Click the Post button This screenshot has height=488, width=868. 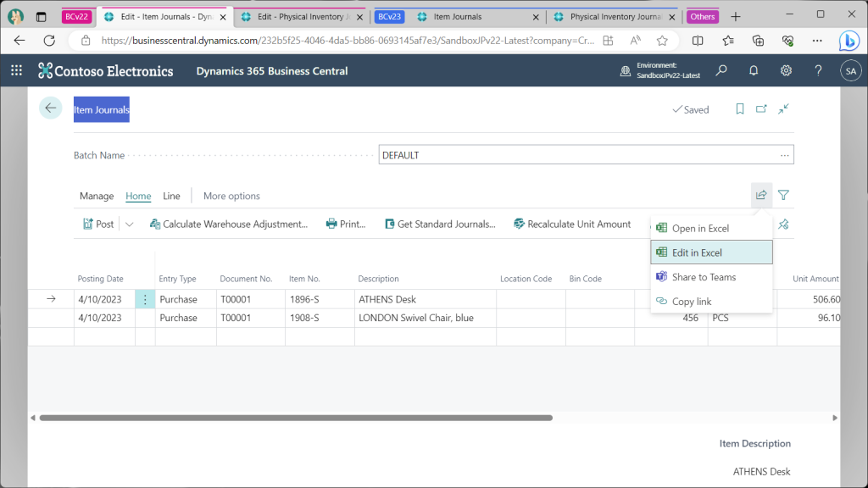(98, 224)
